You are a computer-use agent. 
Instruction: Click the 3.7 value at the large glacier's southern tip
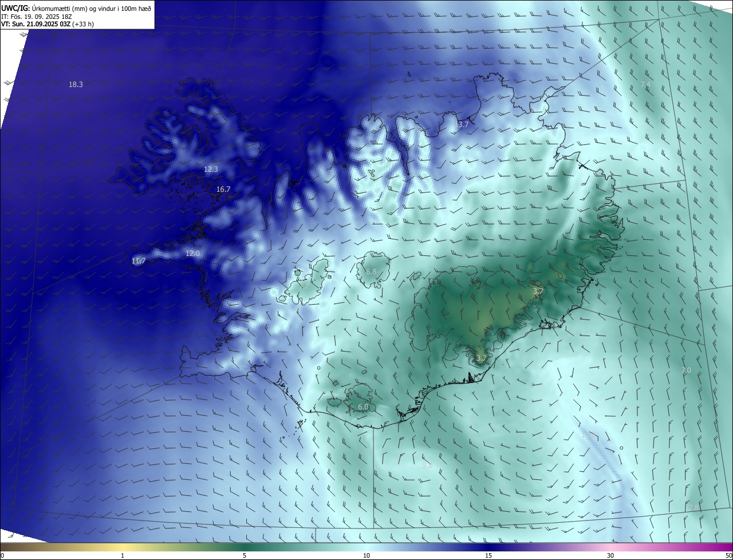coord(481,359)
